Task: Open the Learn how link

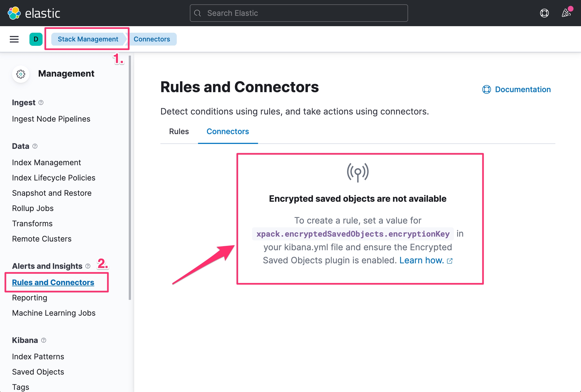Action: click(x=422, y=260)
